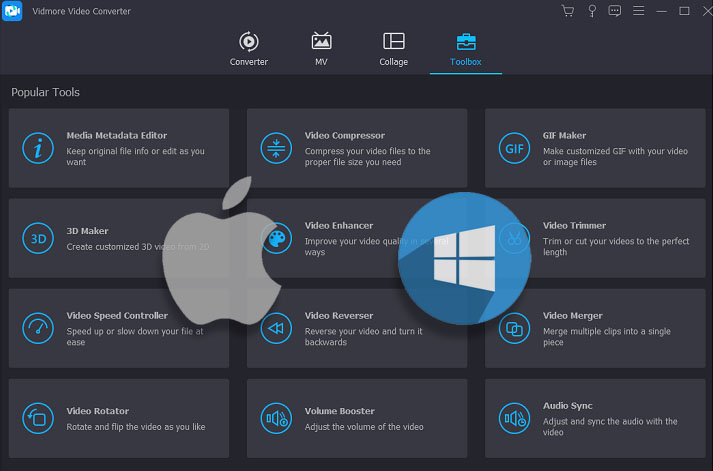Open the Media Metadata Editor info icon

38,149
